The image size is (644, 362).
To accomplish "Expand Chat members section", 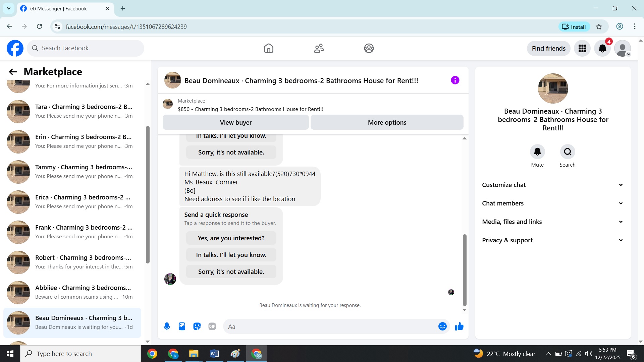I will click(553, 203).
